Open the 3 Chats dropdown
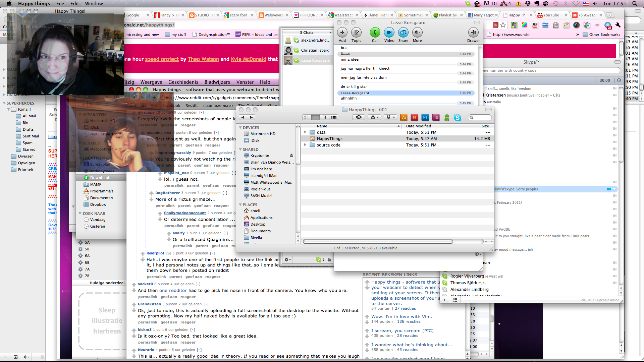The height and width of the screenshot is (362, 644). click(307, 33)
